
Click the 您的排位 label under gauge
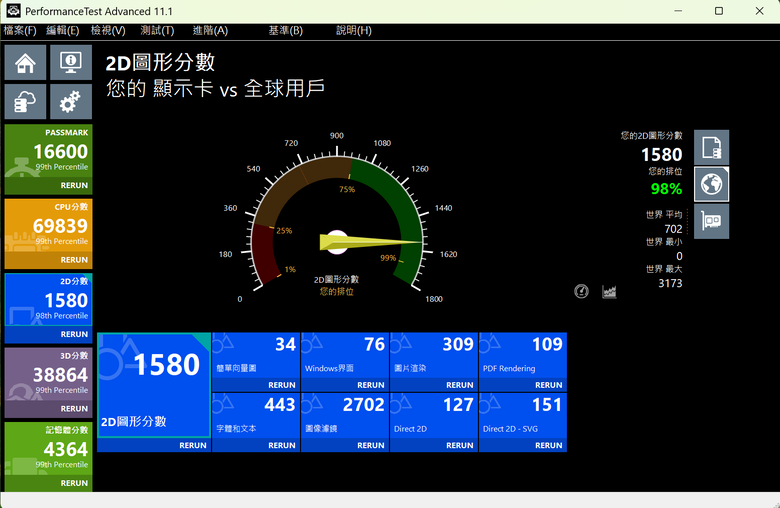pyautogui.click(x=336, y=292)
